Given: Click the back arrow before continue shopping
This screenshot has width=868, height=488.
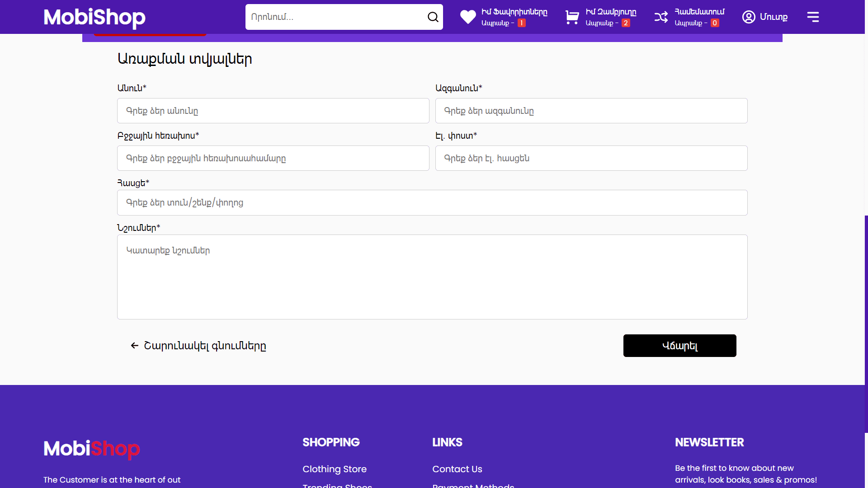Looking at the screenshot, I should (x=134, y=346).
